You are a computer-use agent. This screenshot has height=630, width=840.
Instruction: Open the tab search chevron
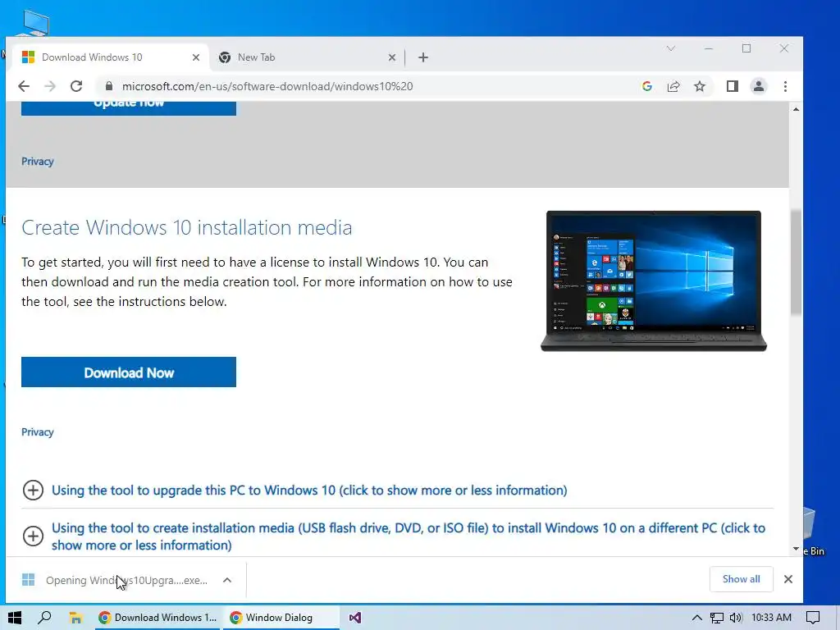tap(671, 48)
